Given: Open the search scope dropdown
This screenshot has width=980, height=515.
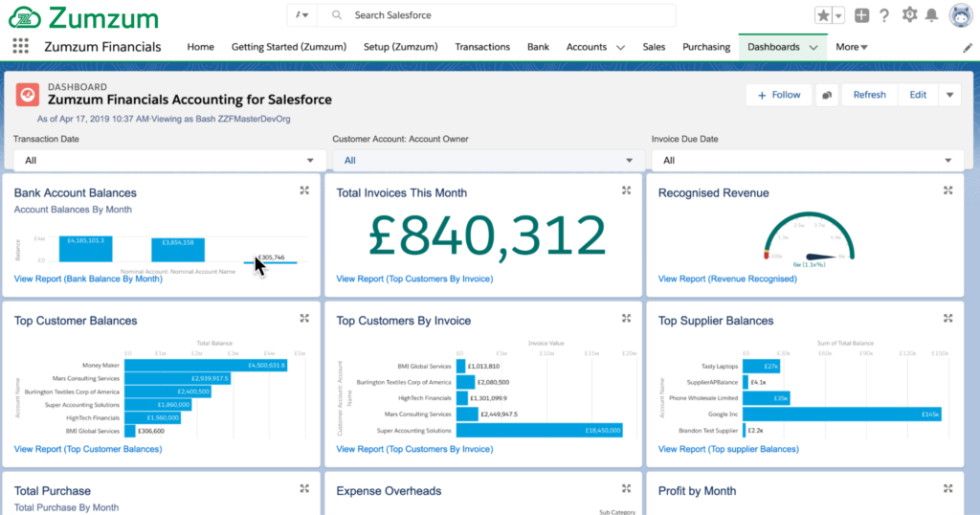Looking at the screenshot, I should click(301, 15).
